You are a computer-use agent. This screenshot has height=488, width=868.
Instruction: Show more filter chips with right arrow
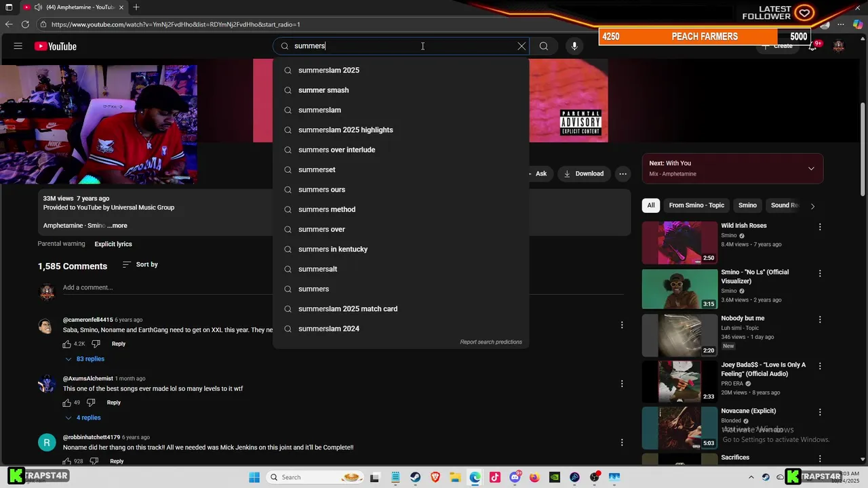click(x=812, y=206)
